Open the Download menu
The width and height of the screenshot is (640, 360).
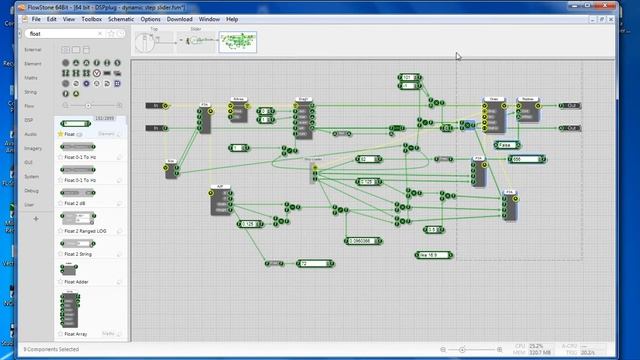[x=180, y=19]
